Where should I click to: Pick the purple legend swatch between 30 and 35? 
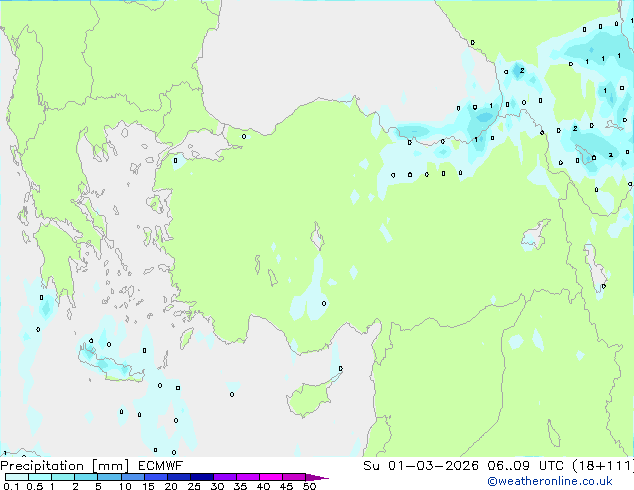click(224, 477)
